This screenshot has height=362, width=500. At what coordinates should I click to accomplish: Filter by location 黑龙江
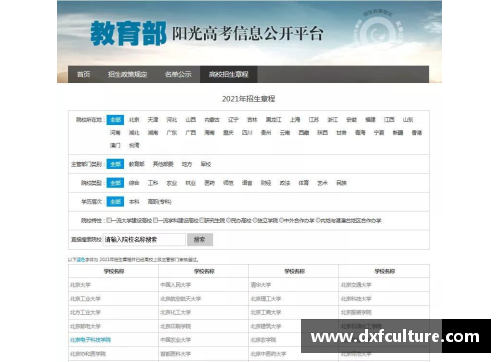tap(273, 120)
